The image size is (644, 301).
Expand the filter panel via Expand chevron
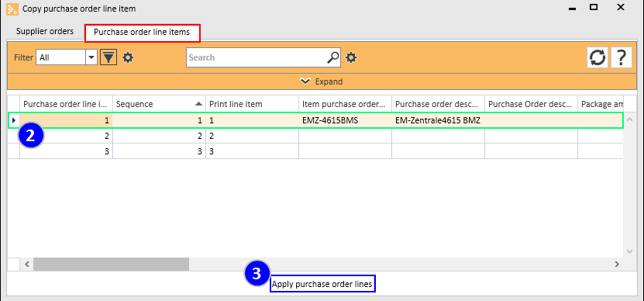pyautogui.click(x=322, y=81)
